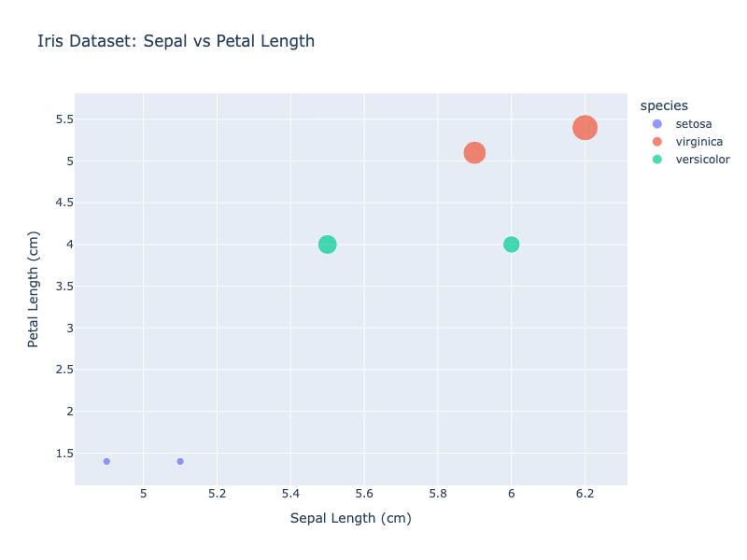Screen dimensions: 747x560
Task: Click the 5.6 tick label on x-axis
Action: point(364,493)
